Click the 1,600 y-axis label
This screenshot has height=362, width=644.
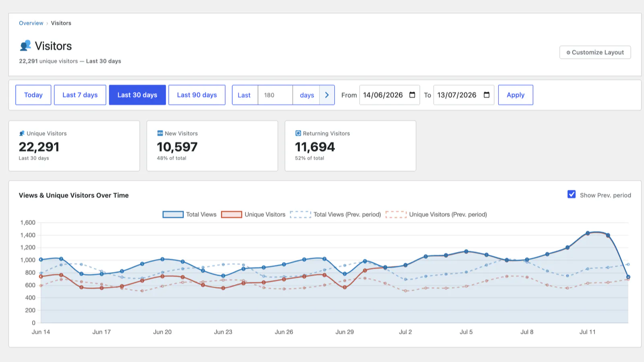[28, 222]
